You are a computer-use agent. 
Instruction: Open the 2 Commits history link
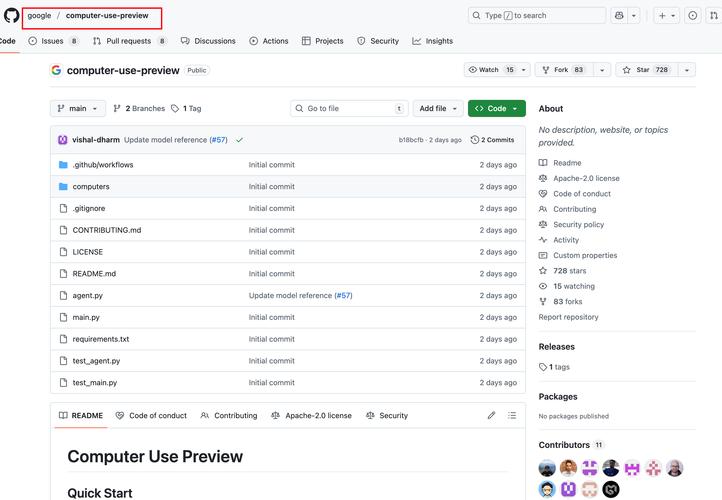coord(492,140)
